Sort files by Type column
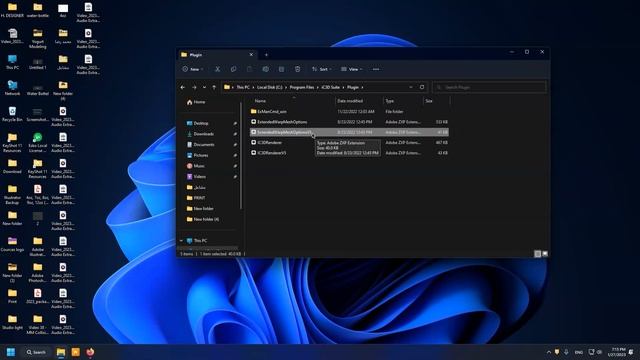 [x=389, y=101]
